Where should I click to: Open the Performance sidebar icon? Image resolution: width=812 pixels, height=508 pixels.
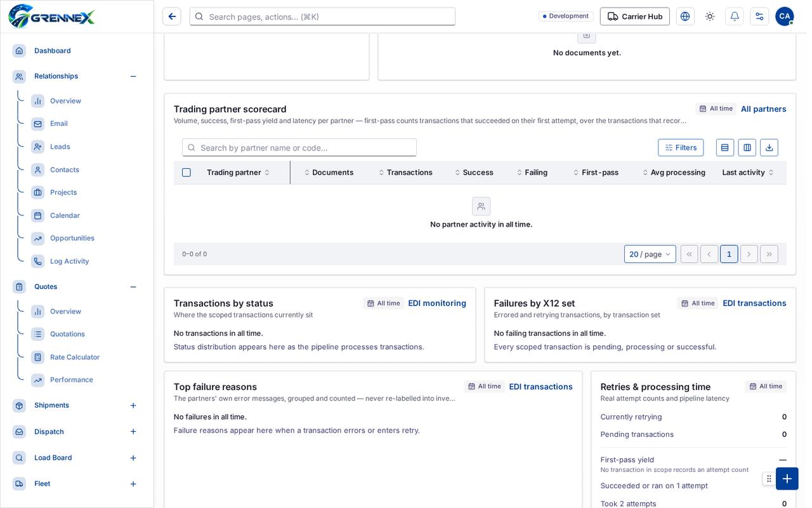point(38,380)
